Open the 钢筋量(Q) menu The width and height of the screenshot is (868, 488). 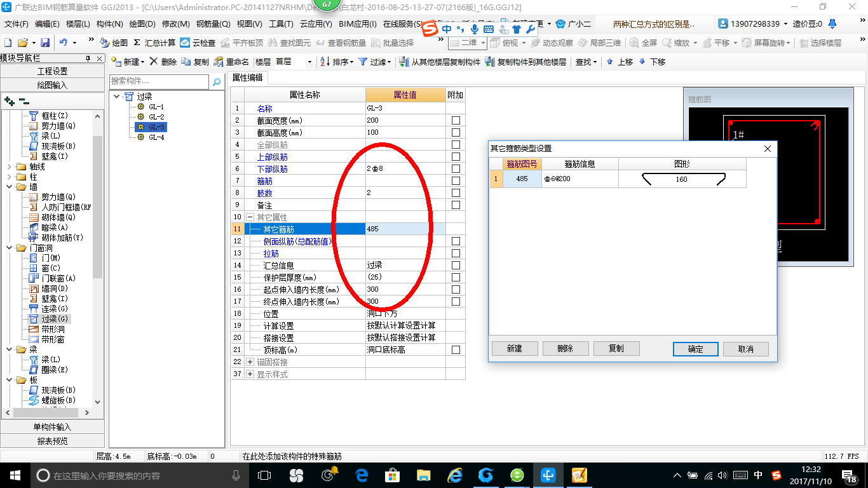[x=213, y=24]
